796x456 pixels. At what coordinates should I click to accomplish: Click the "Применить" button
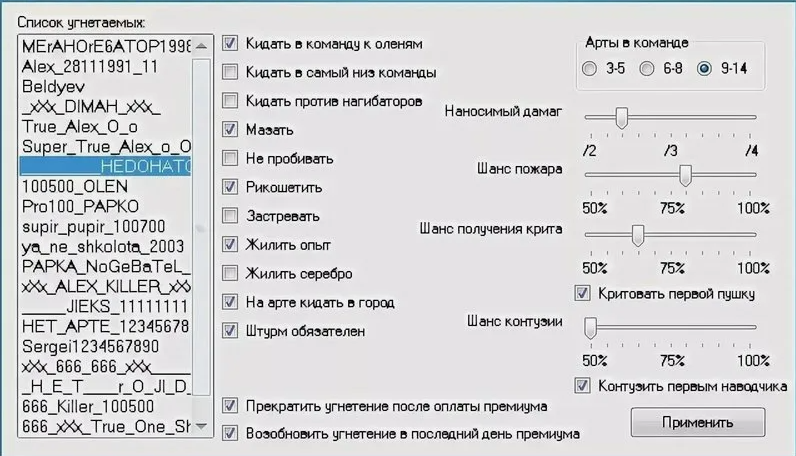click(698, 422)
